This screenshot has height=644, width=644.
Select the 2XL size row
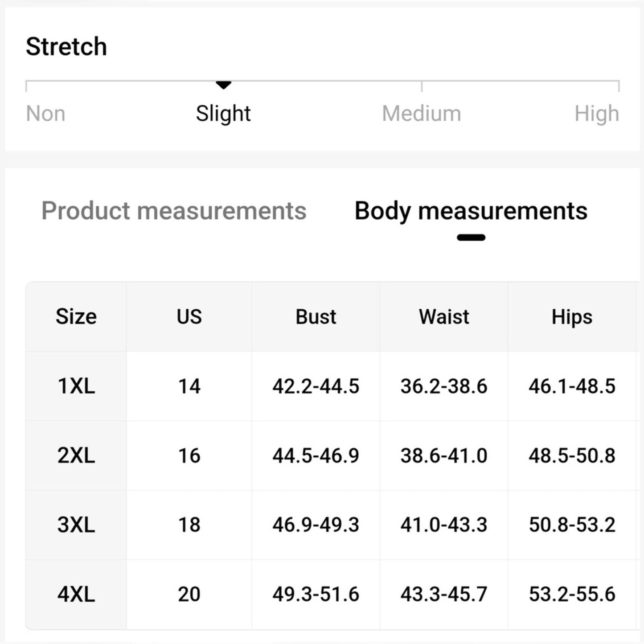coord(331,455)
